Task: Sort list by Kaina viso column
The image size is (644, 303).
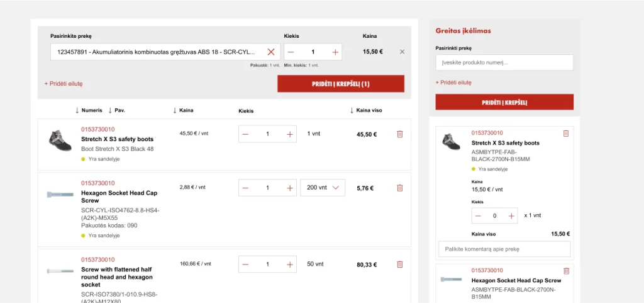Action: point(365,110)
